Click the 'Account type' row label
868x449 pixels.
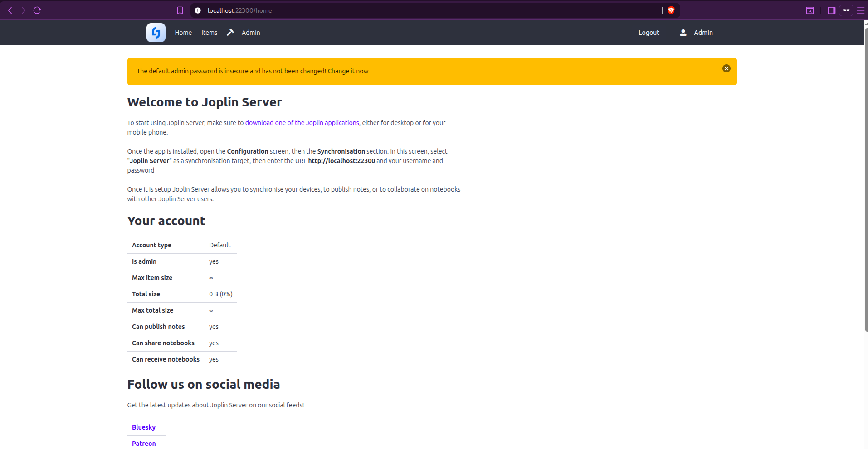[151, 245]
